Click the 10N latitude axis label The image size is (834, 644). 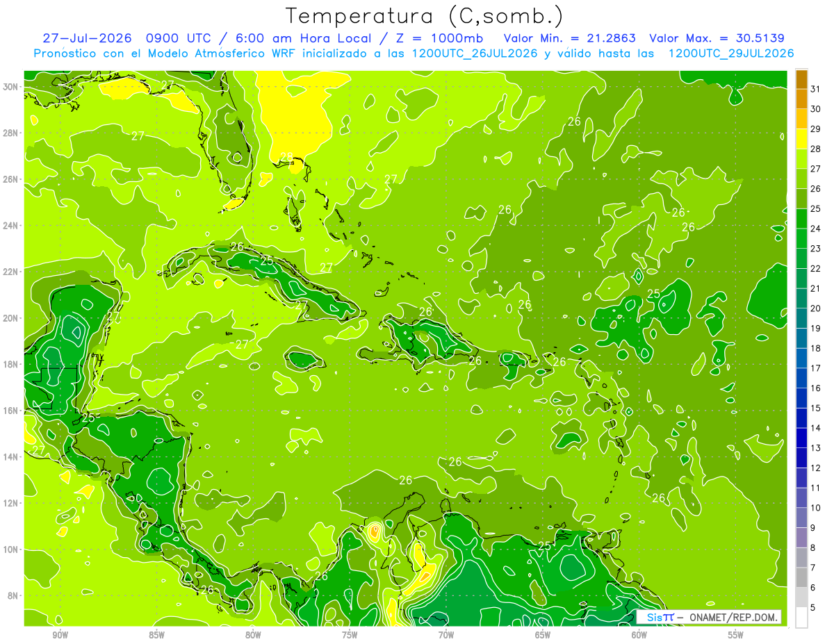coord(11,549)
